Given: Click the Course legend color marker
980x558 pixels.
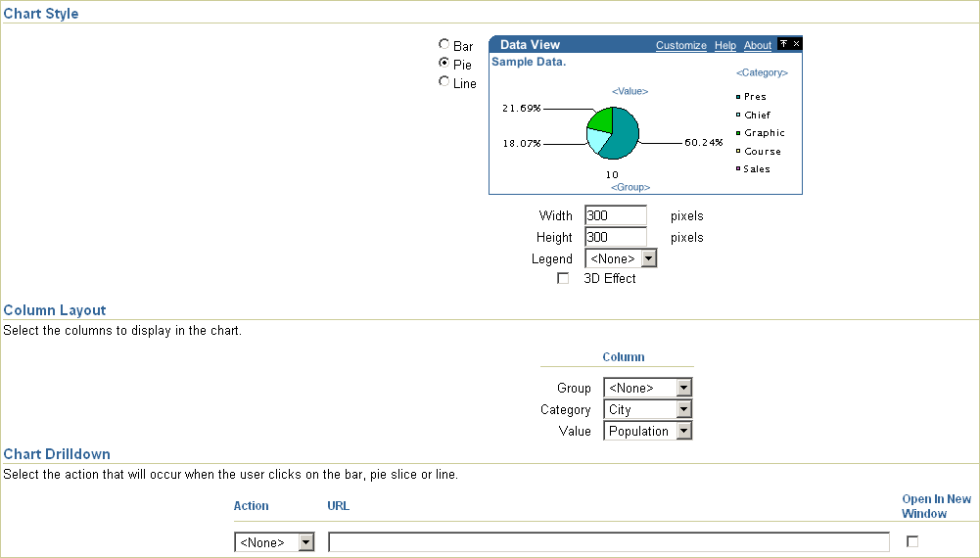Looking at the screenshot, I should [738, 151].
